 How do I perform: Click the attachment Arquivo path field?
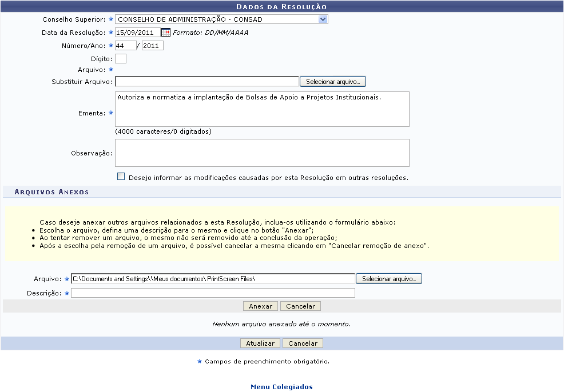click(213, 279)
